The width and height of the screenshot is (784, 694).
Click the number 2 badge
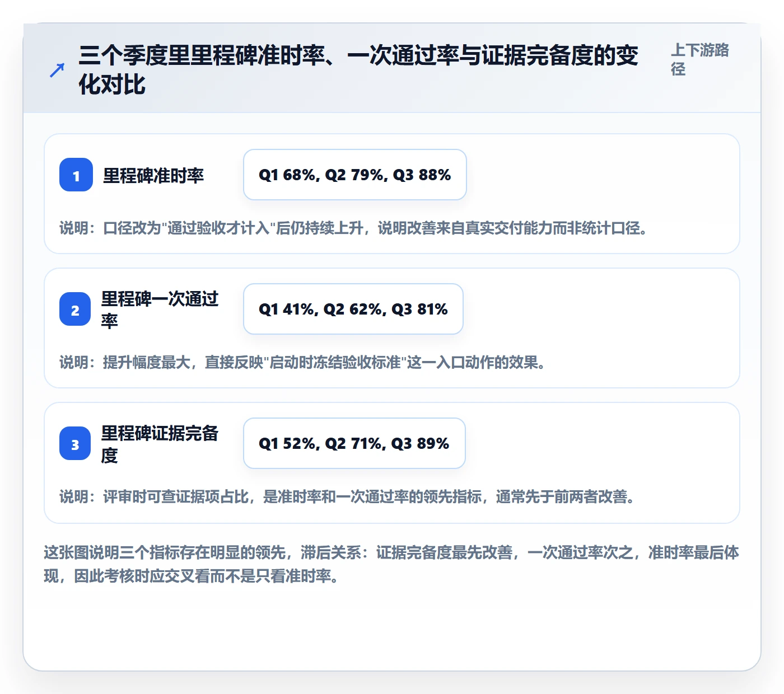click(x=75, y=309)
